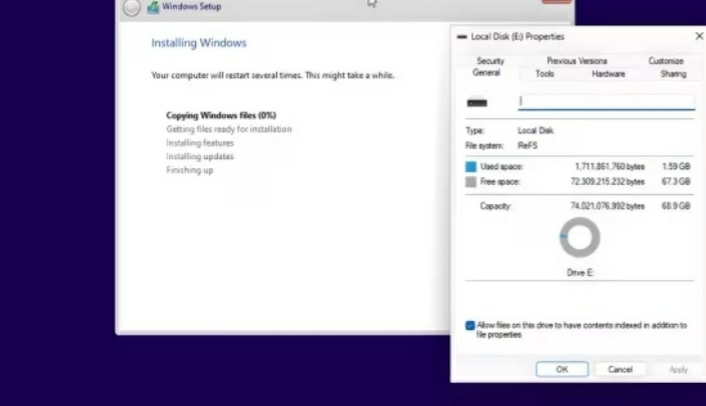Click the 'Drive E:' label

(580, 272)
